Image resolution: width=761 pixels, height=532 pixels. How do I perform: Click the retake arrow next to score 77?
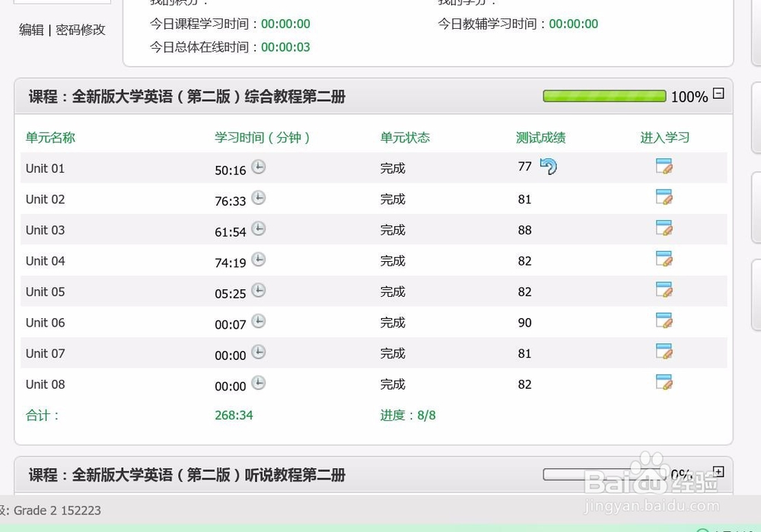point(549,167)
